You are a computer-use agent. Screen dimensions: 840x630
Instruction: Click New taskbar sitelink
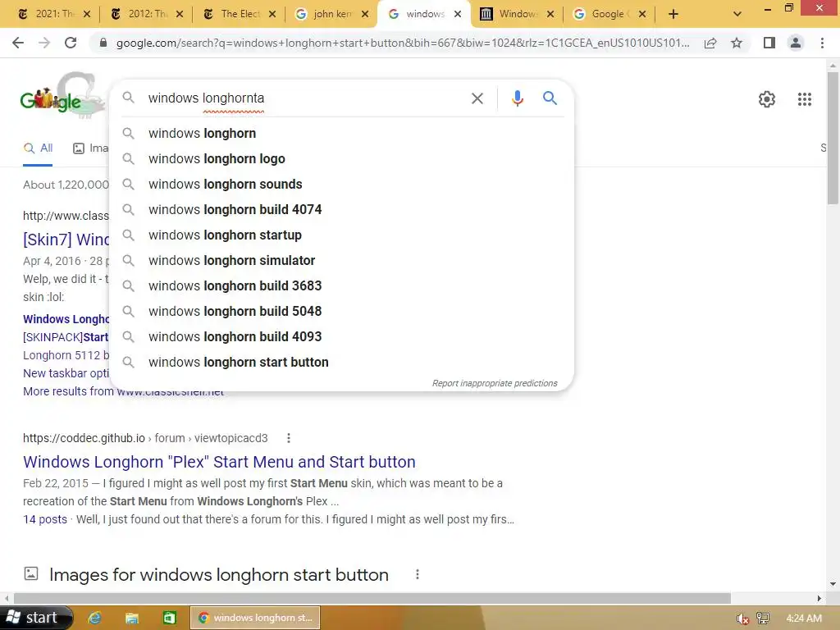coord(66,373)
